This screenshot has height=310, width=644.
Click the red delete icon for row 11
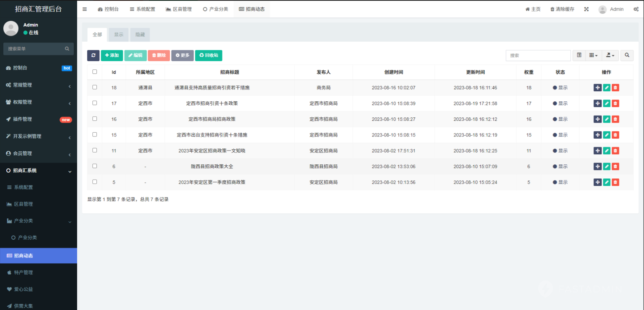click(x=615, y=151)
